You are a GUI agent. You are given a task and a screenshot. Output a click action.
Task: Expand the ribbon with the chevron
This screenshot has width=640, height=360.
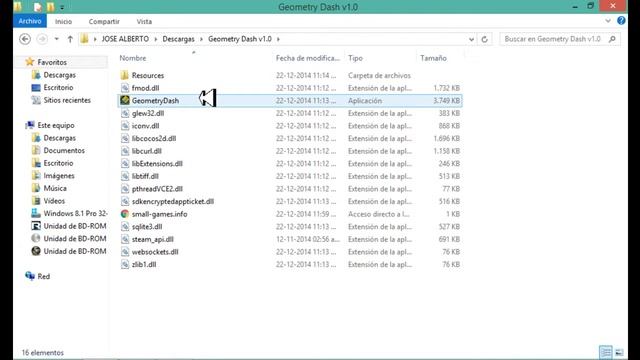coord(608,21)
